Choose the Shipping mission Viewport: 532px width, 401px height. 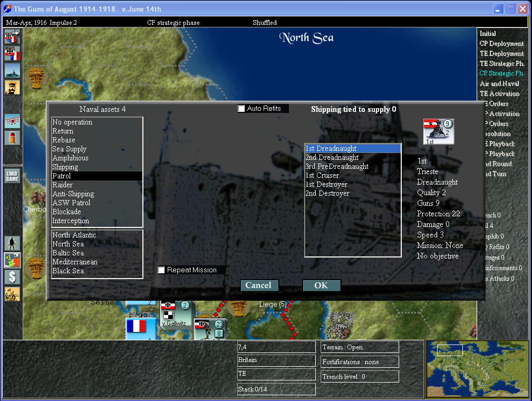click(97, 167)
